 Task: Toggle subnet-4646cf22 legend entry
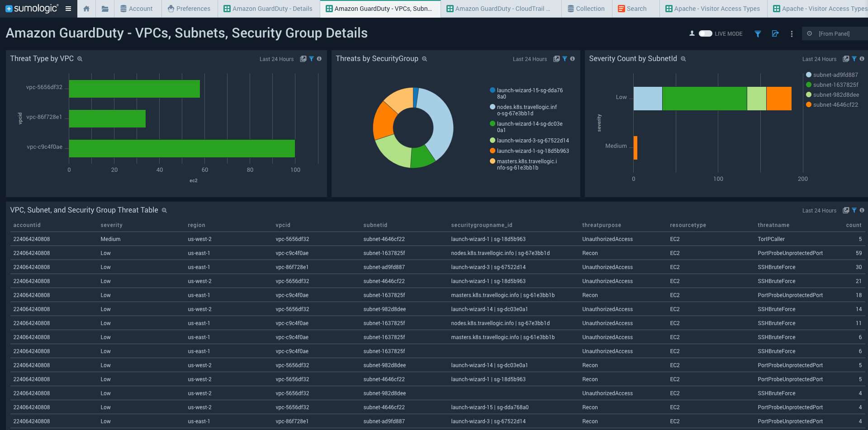pyautogui.click(x=832, y=105)
